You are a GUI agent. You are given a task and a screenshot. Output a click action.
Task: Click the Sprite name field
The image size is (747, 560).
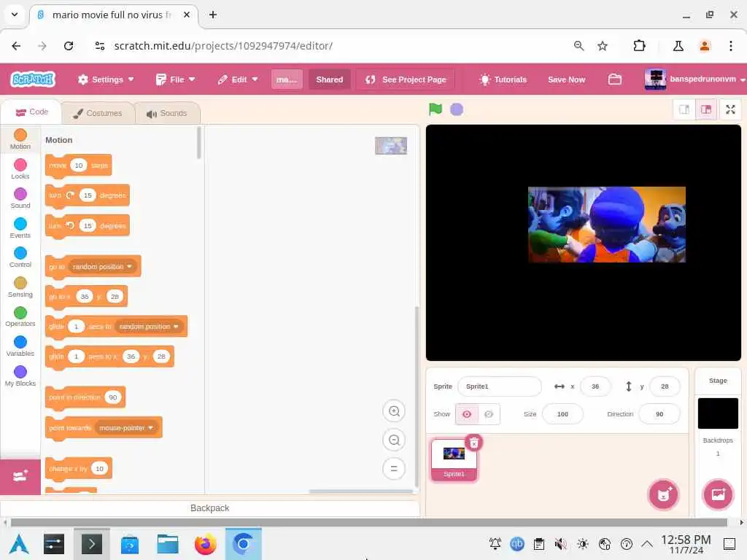tap(499, 386)
